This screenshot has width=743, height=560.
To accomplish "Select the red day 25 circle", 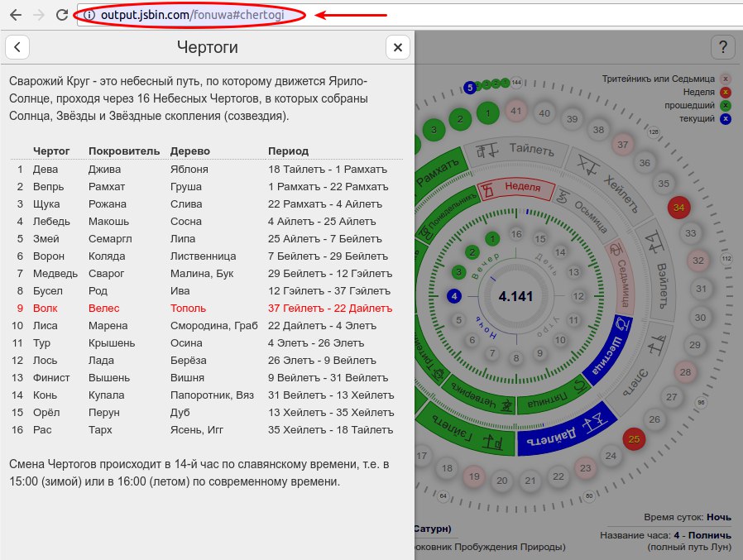I will point(635,438).
